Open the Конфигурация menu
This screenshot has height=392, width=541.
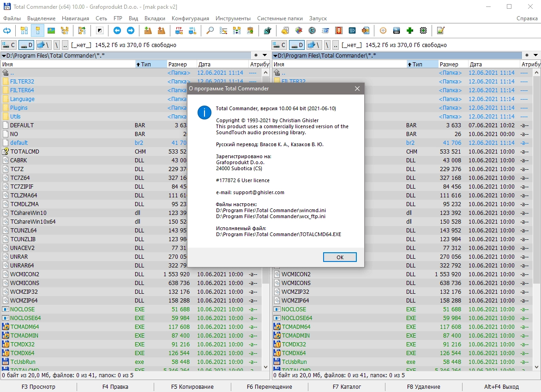[190, 18]
